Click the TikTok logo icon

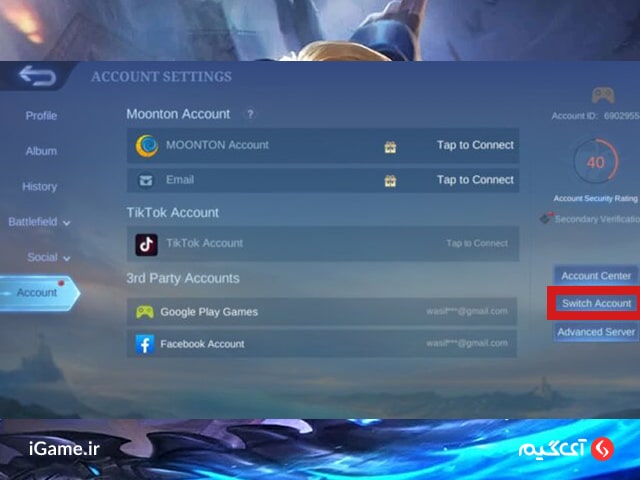coord(147,244)
